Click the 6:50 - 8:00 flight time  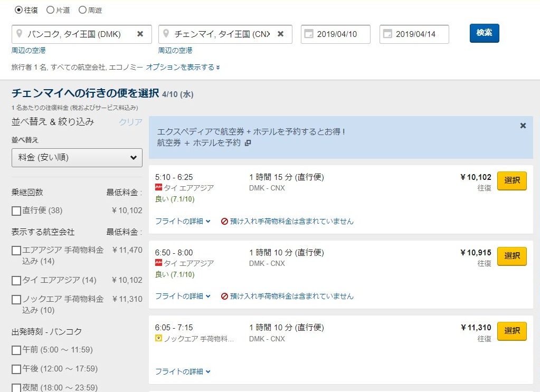coord(174,253)
